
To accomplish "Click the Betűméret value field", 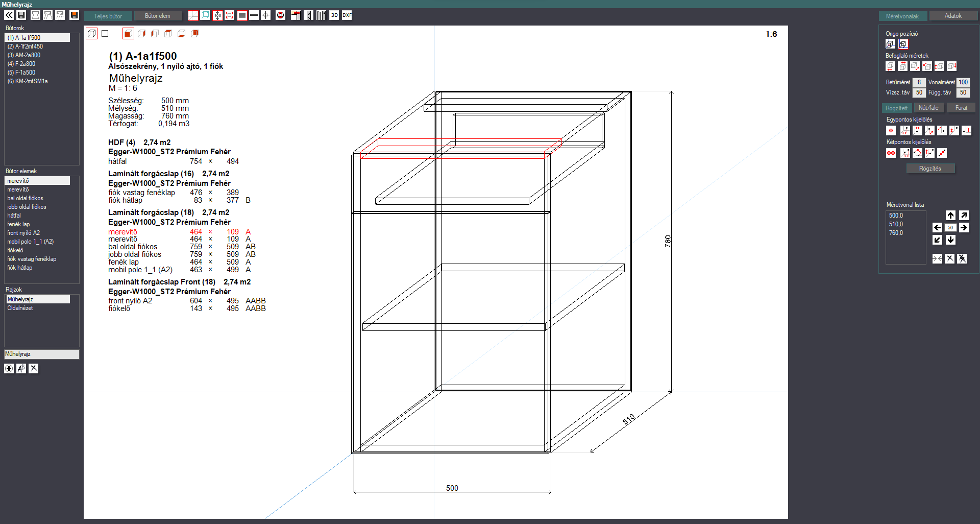I will tap(919, 82).
